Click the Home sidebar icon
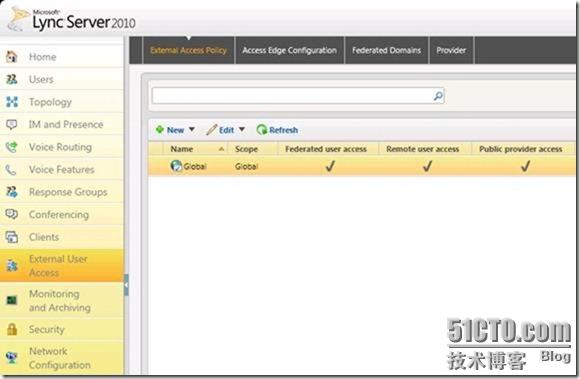Image resolution: width=580 pixels, height=379 pixels. [12, 57]
